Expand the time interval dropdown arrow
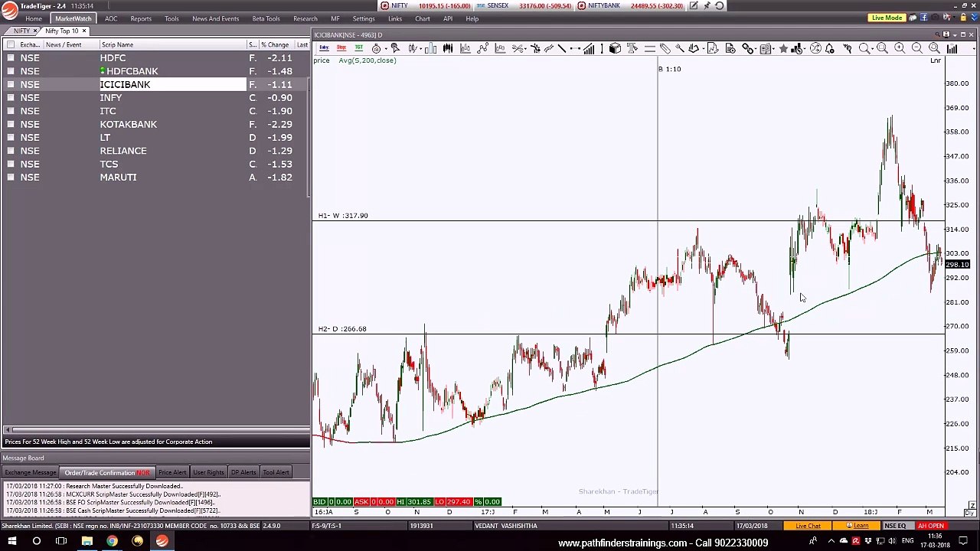The height and width of the screenshot is (551, 980). [x=386, y=49]
